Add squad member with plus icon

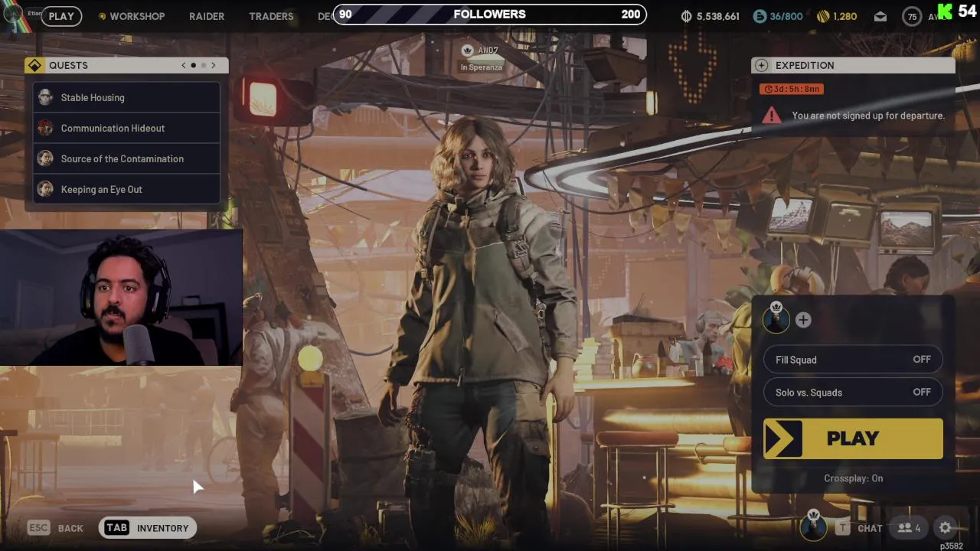[802, 320]
